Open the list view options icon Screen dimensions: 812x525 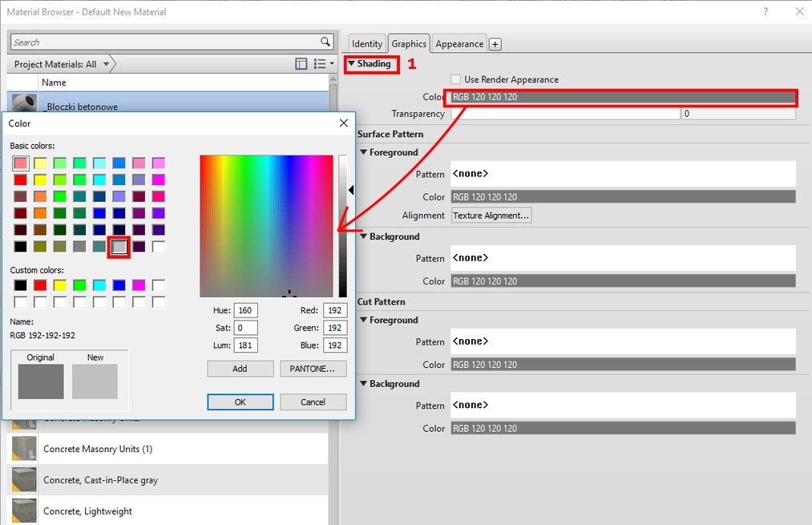[x=321, y=64]
